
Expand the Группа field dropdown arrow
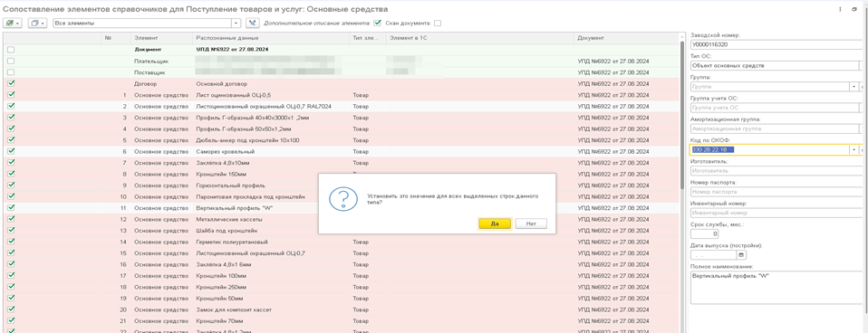click(855, 86)
